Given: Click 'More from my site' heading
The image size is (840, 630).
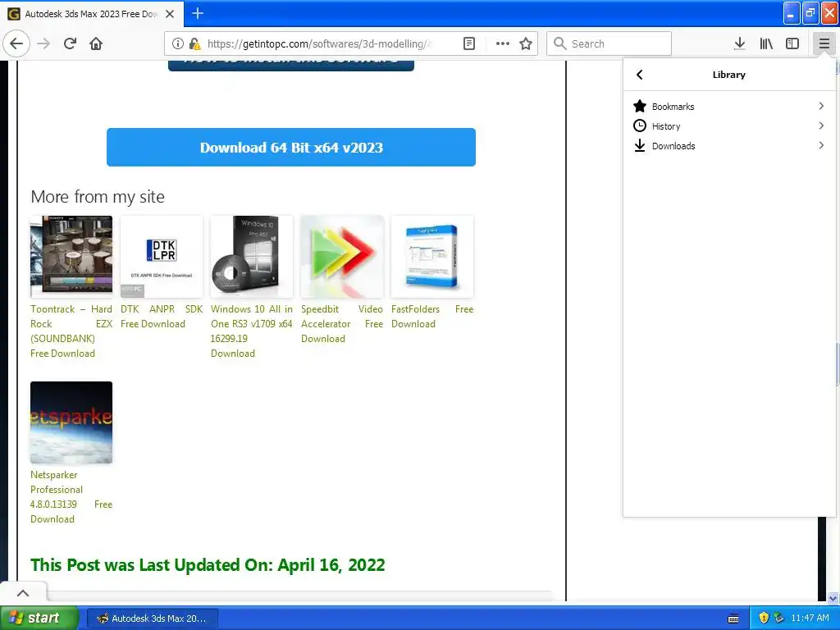Looking at the screenshot, I should 98,197.
